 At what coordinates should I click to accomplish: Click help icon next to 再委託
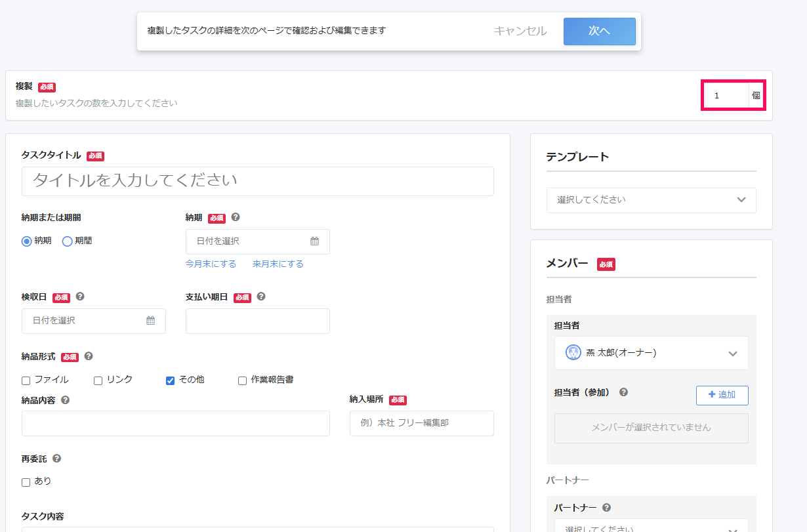click(56, 459)
